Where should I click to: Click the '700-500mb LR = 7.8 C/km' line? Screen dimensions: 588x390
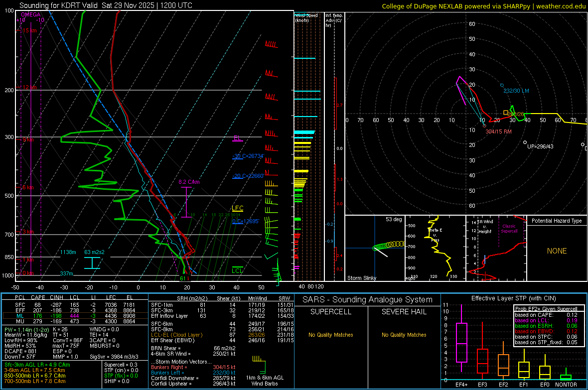35,381
